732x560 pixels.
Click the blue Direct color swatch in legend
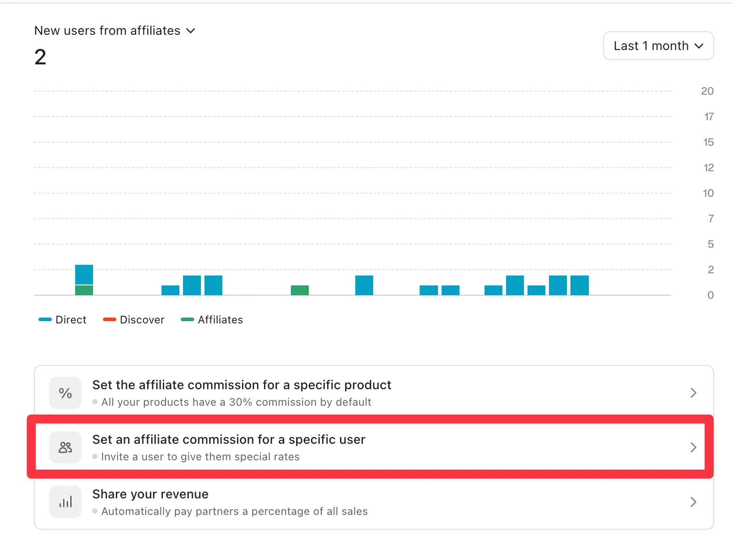click(45, 320)
